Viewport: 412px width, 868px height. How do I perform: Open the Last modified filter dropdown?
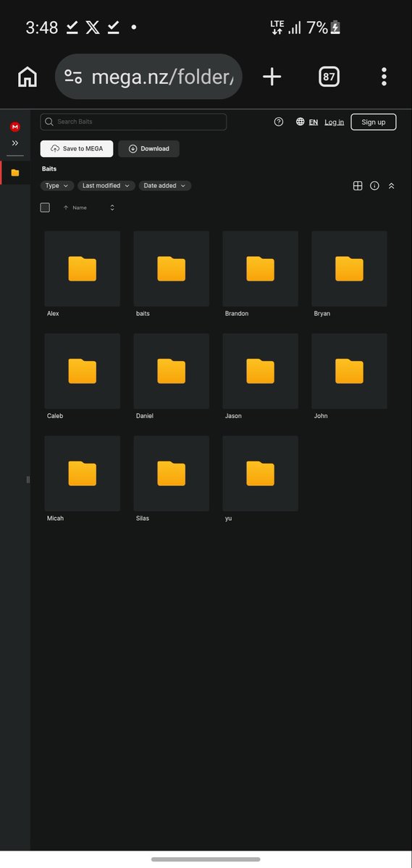tap(106, 186)
